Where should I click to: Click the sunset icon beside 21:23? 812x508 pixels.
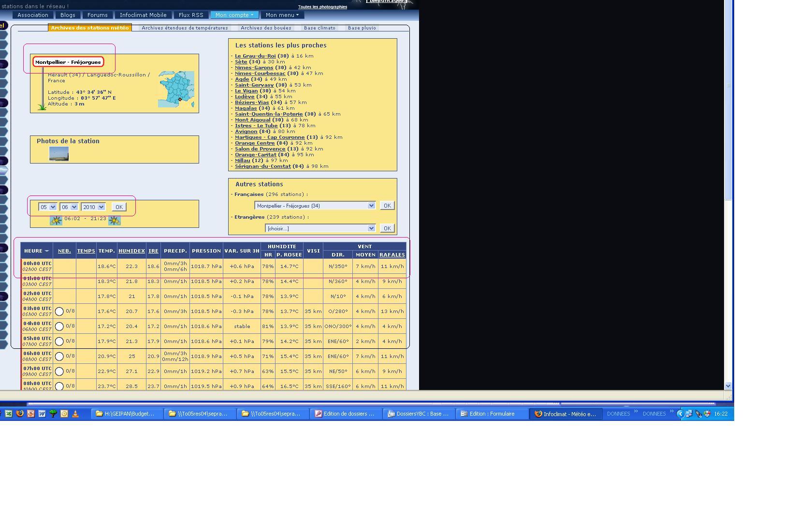(x=115, y=221)
